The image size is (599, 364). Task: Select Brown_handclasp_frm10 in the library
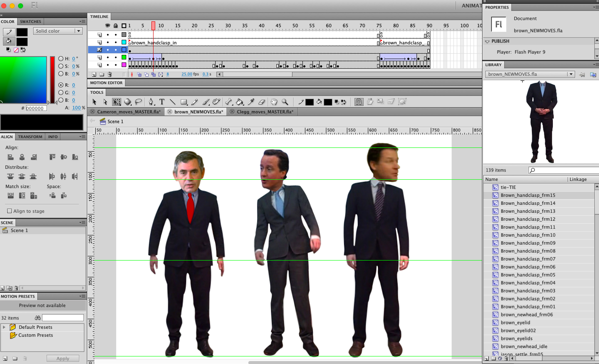pyautogui.click(x=528, y=235)
